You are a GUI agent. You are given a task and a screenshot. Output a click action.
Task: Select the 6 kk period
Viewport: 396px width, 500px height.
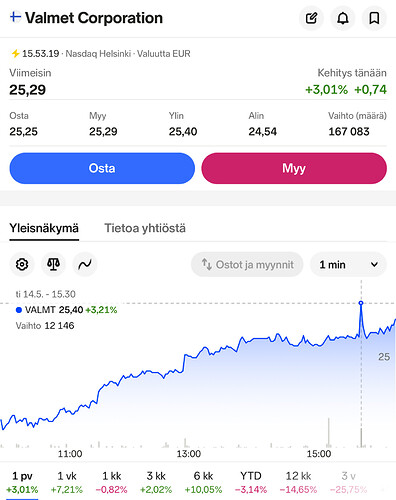click(x=203, y=482)
